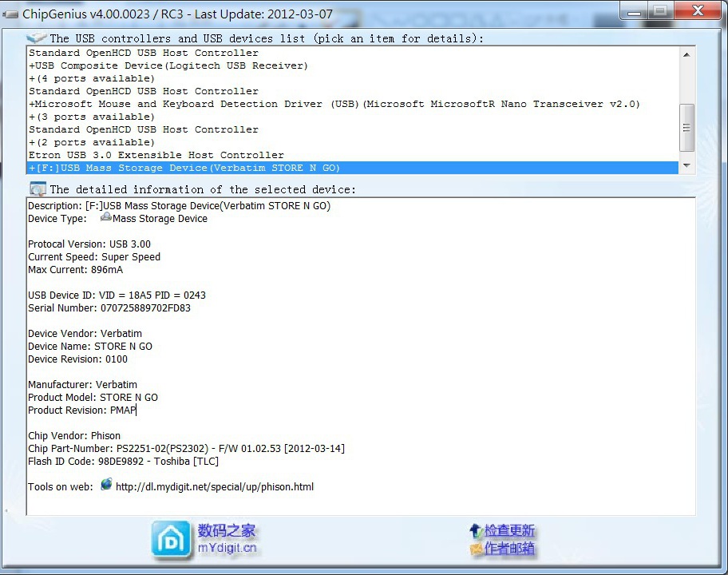Click the device list scrollbar thumb
The width and height of the screenshot is (728, 575).
pos(686,128)
